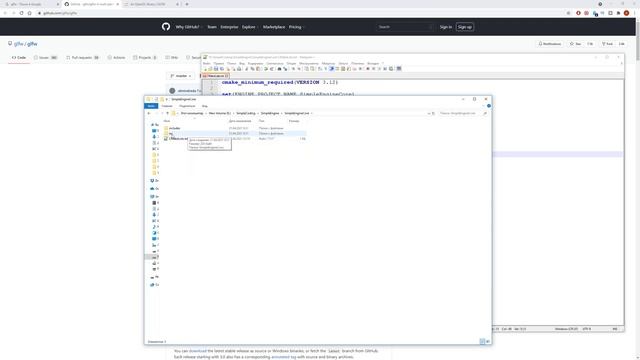Open Notepad++ Файл menu
Screen dimensions: 640x360
point(207,64)
